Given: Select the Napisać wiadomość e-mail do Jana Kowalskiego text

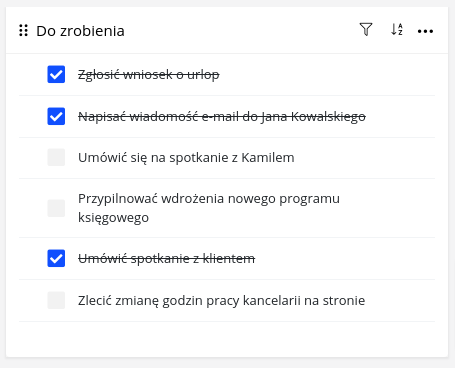Looking at the screenshot, I should (x=222, y=117).
